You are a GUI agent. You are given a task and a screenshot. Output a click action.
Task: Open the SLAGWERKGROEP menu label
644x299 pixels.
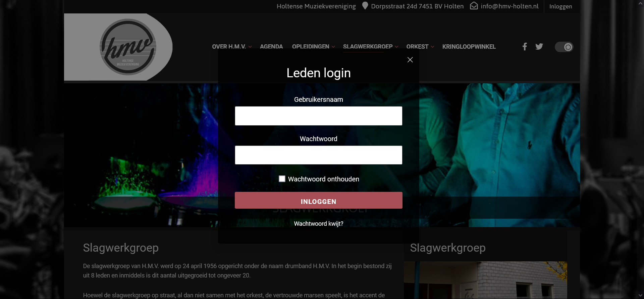click(368, 47)
